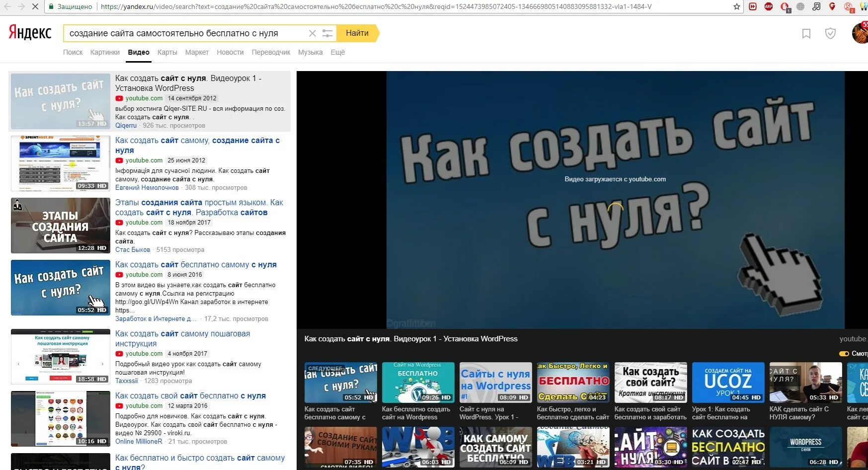Open related Wordpress Бесплатно 09:26 thumbnail
This screenshot has height=470, width=868.
click(418, 383)
